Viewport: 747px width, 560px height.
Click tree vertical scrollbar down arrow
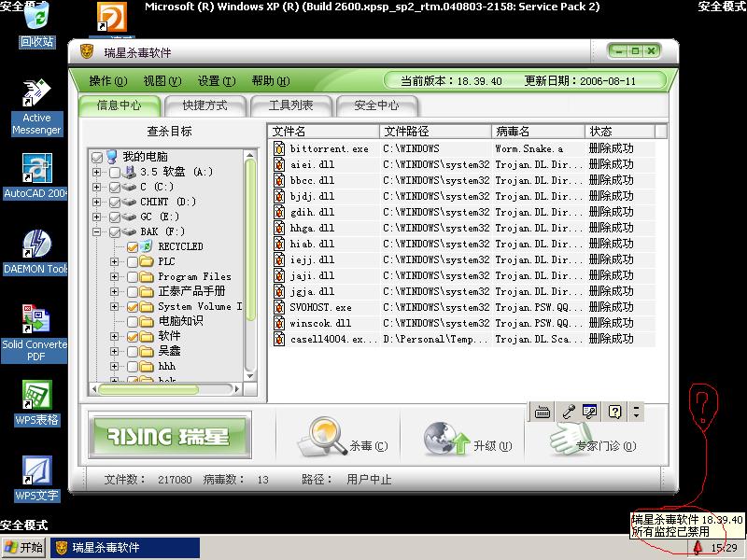point(250,376)
